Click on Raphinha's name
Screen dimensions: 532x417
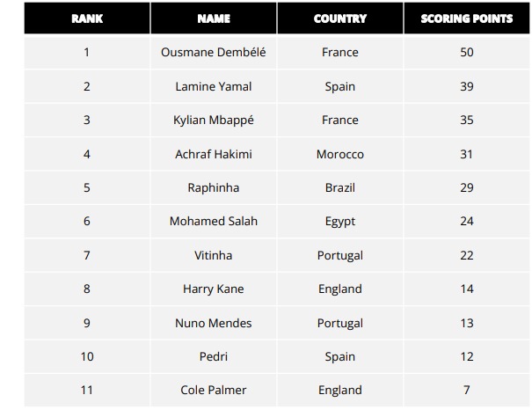pyautogui.click(x=214, y=187)
